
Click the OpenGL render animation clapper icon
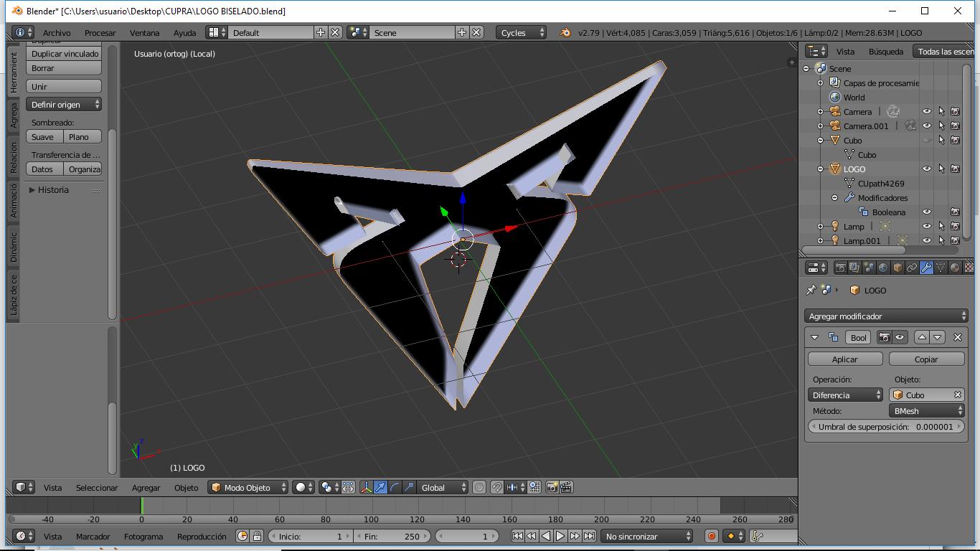point(566,487)
